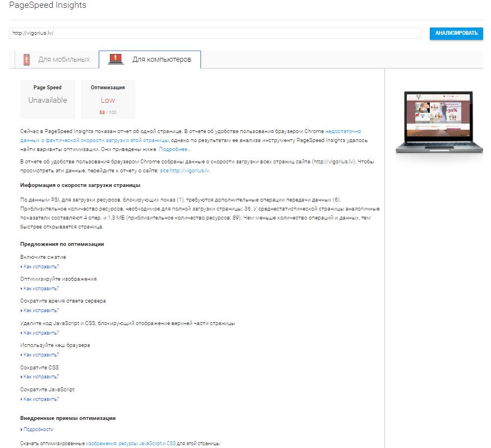
Task: Expand Как исправить under Сократите CSS
Action: pos(40,377)
